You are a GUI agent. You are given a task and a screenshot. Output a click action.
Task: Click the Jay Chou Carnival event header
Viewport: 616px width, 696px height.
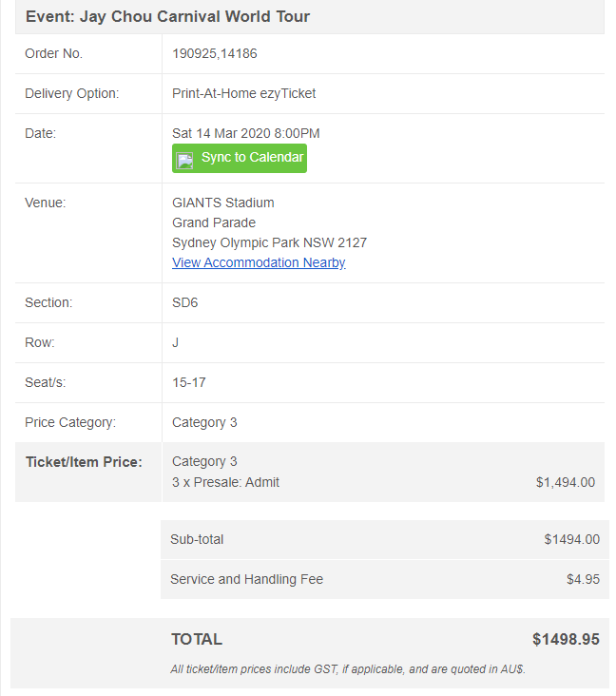[x=168, y=16]
